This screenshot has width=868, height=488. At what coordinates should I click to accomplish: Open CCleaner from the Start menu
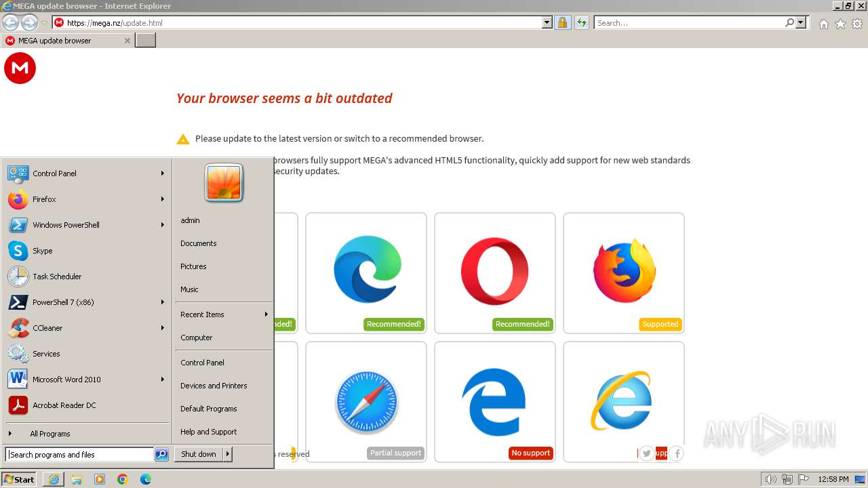coord(86,328)
